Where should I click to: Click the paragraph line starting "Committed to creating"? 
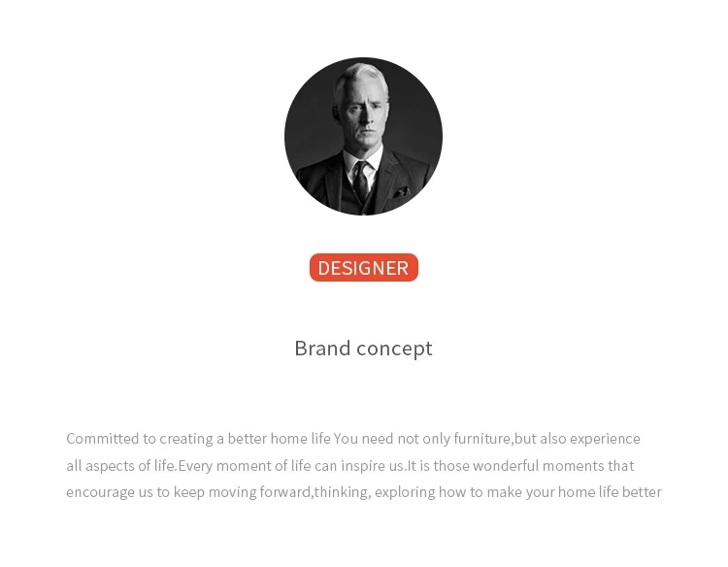353,439
